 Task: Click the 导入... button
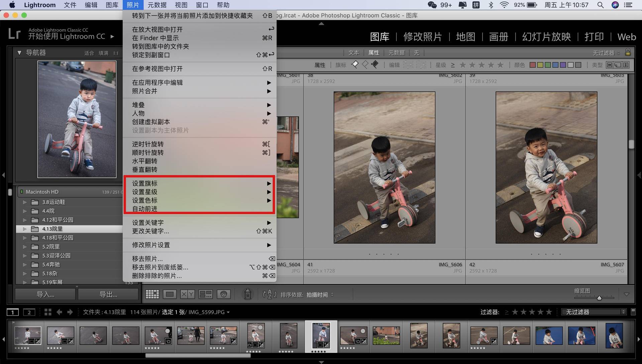tap(45, 294)
